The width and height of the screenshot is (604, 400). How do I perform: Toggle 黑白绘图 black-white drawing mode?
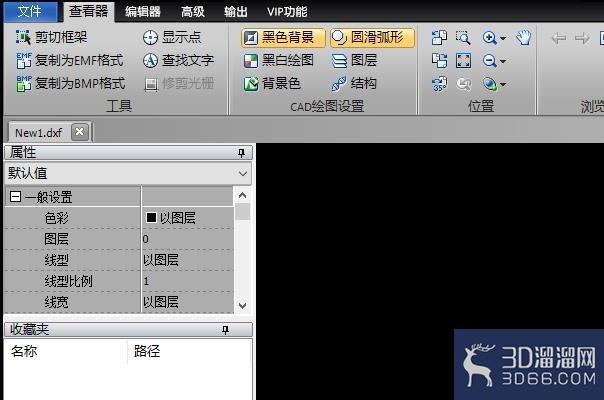pos(279,61)
